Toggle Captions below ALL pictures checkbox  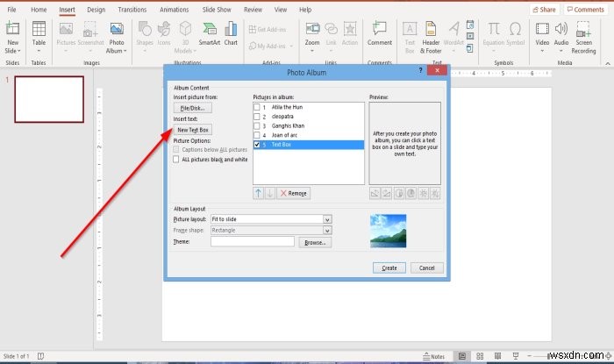175,149
